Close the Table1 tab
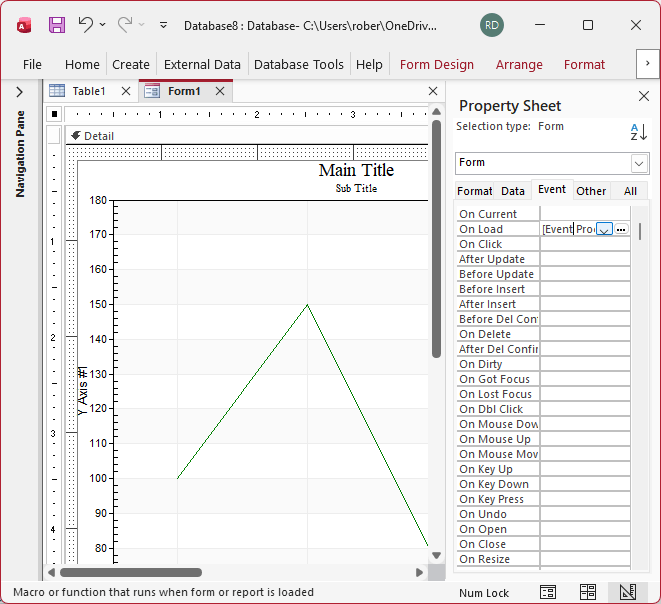 coord(126,91)
